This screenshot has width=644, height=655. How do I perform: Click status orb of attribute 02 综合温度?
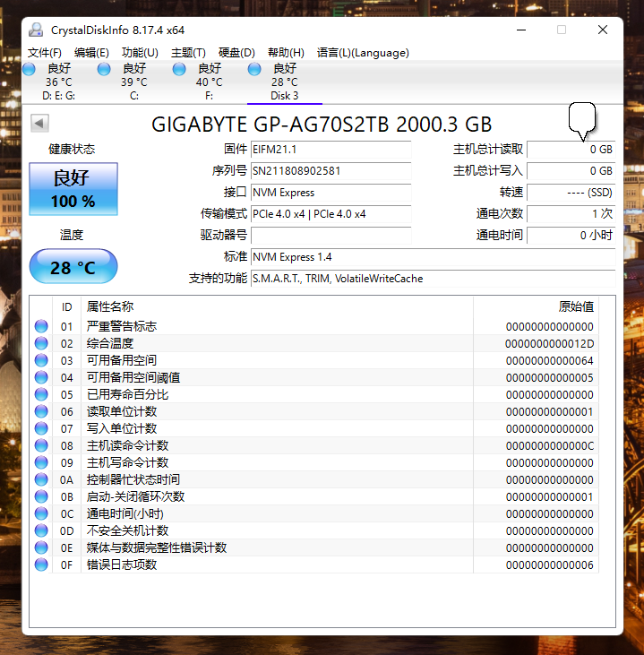(x=41, y=343)
